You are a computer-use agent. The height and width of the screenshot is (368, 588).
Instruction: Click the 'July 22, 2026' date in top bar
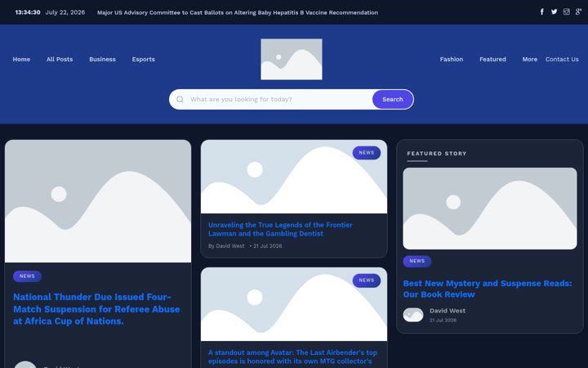pyautogui.click(x=65, y=12)
